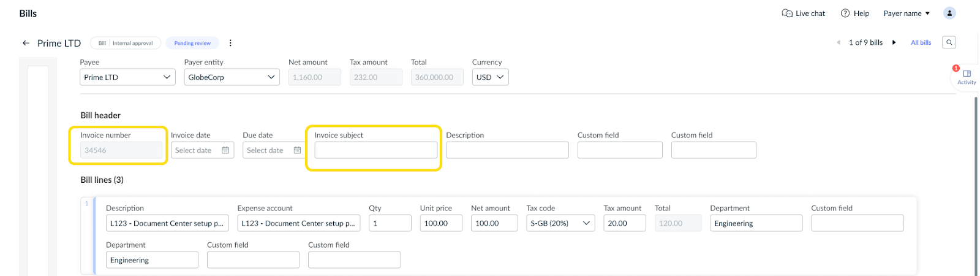Open the three-dot more options menu
980x276 pixels.
(230, 43)
